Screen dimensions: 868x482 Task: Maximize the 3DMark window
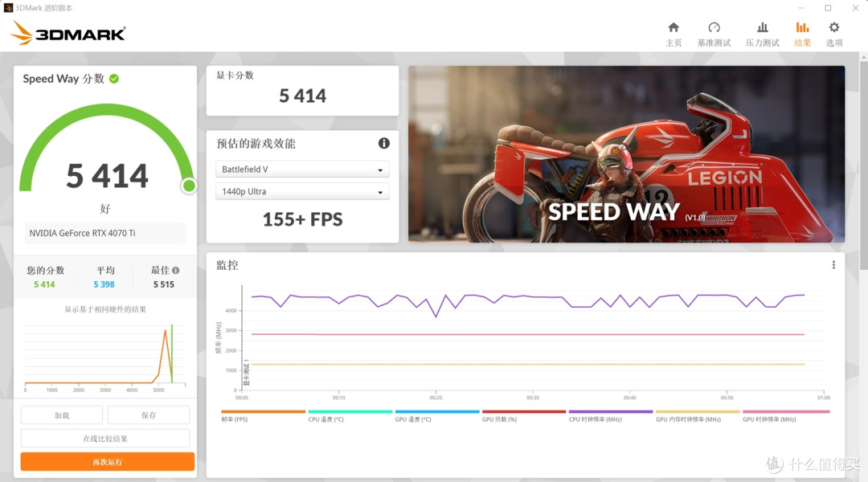[x=828, y=8]
